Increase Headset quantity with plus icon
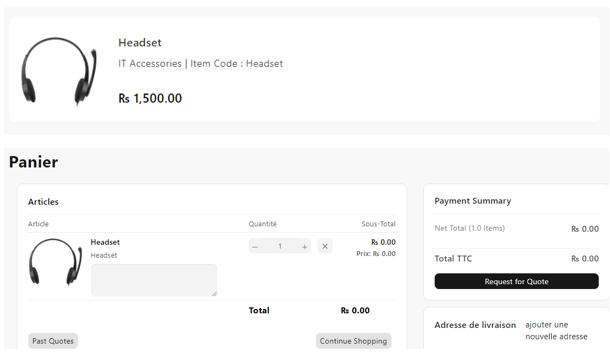 point(305,247)
